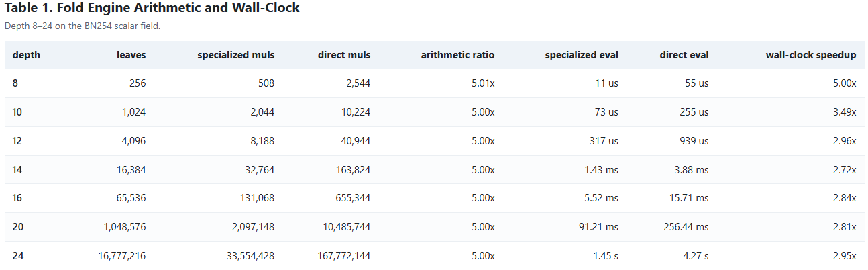Click the "specialized muls" column header
868x270 pixels.
pos(235,55)
